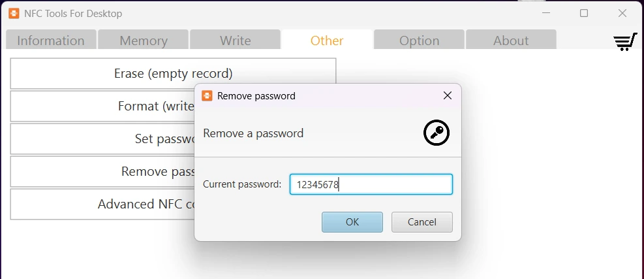The height and width of the screenshot is (279, 644).
Task: Focus the Current password input field
Action: (371, 184)
